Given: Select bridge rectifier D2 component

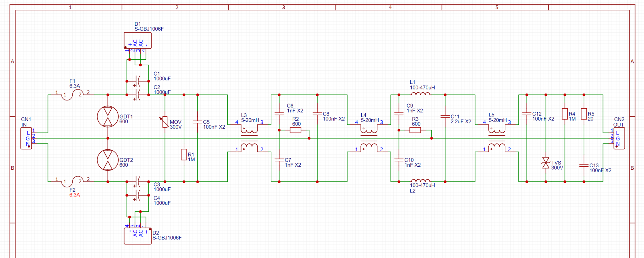Looking at the screenshot, I should coord(138,236).
